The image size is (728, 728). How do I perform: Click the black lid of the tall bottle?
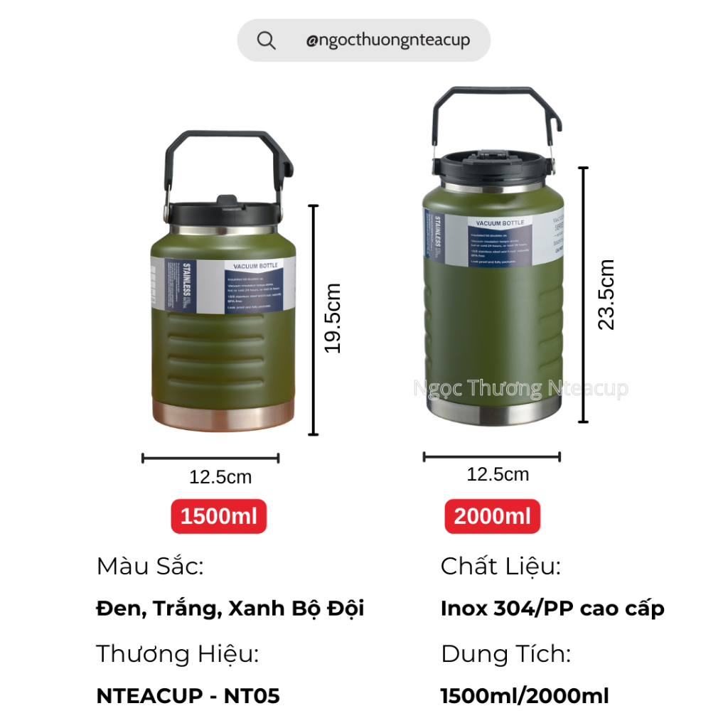click(493, 168)
